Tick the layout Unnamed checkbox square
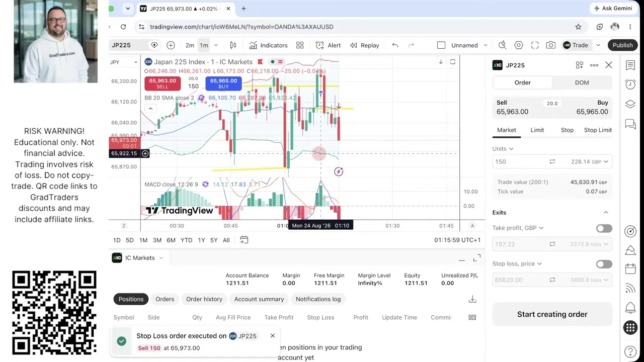644x362 pixels. 441,45
